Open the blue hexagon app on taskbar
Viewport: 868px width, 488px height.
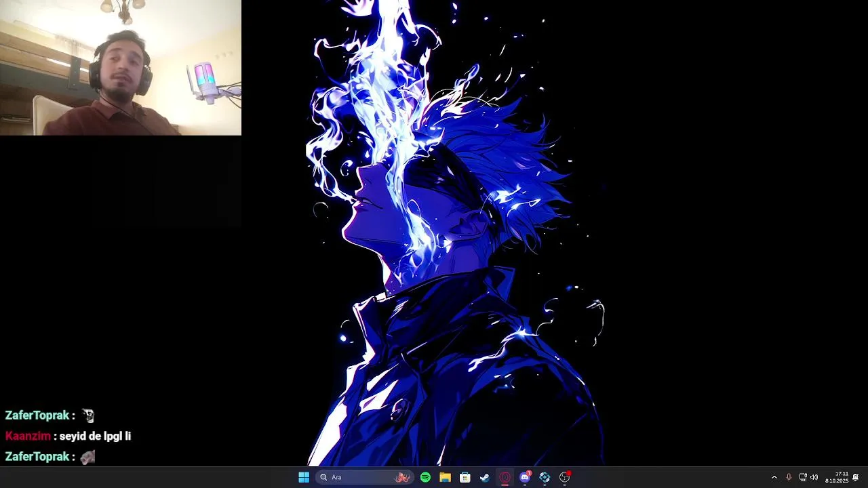pos(545,477)
